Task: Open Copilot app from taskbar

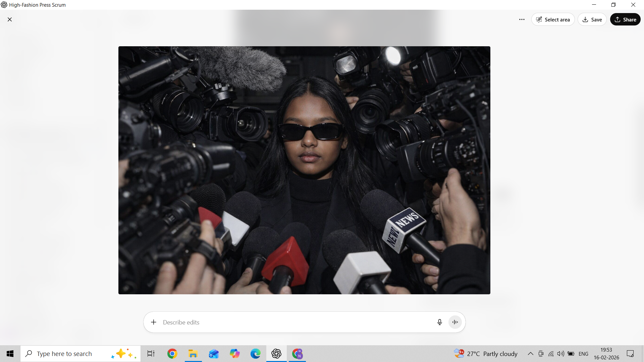Action: click(x=234, y=354)
